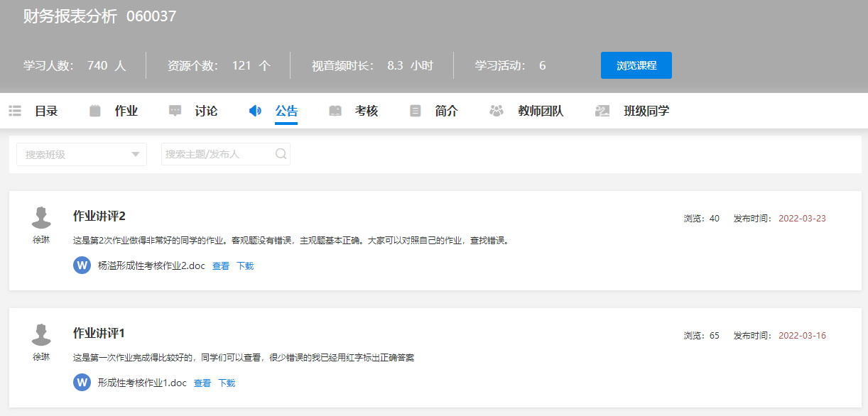The width and height of the screenshot is (868, 416).
Task: Click the 浏览：40 view count
Action: click(702, 219)
